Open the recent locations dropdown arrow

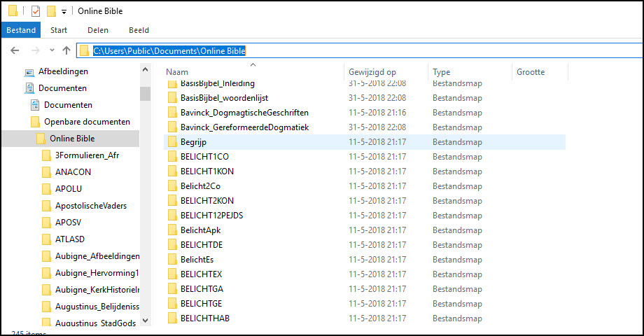point(52,50)
